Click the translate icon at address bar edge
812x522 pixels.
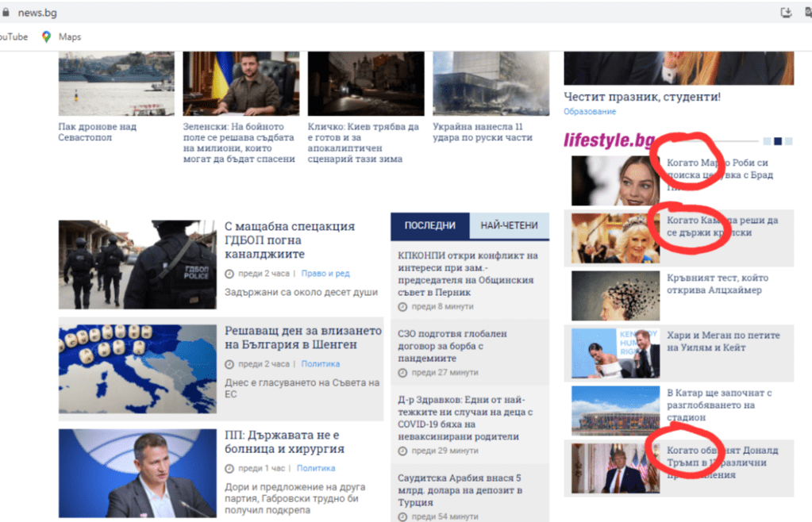coord(808,13)
